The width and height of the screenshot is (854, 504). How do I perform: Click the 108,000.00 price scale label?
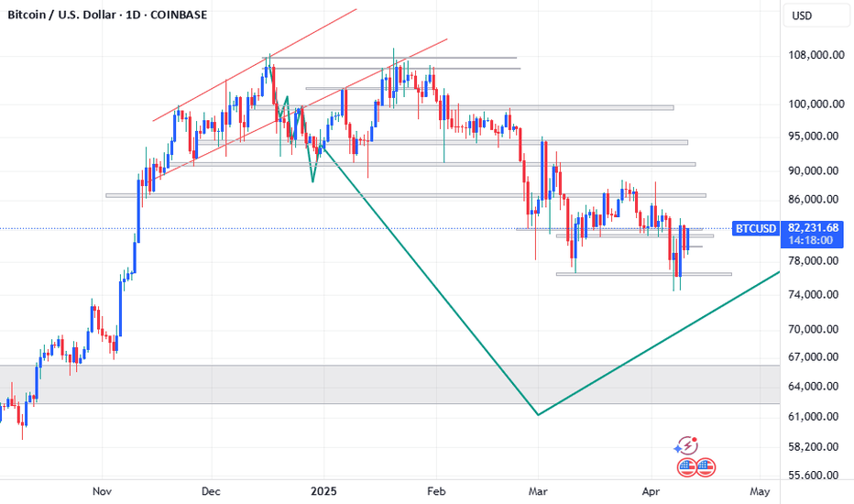(x=816, y=55)
